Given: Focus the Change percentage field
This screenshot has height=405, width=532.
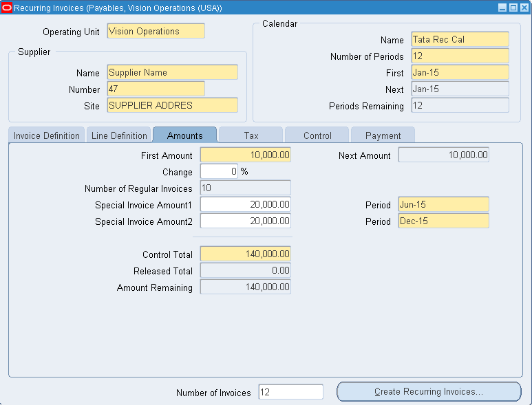Looking at the screenshot, I should [219, 171].
